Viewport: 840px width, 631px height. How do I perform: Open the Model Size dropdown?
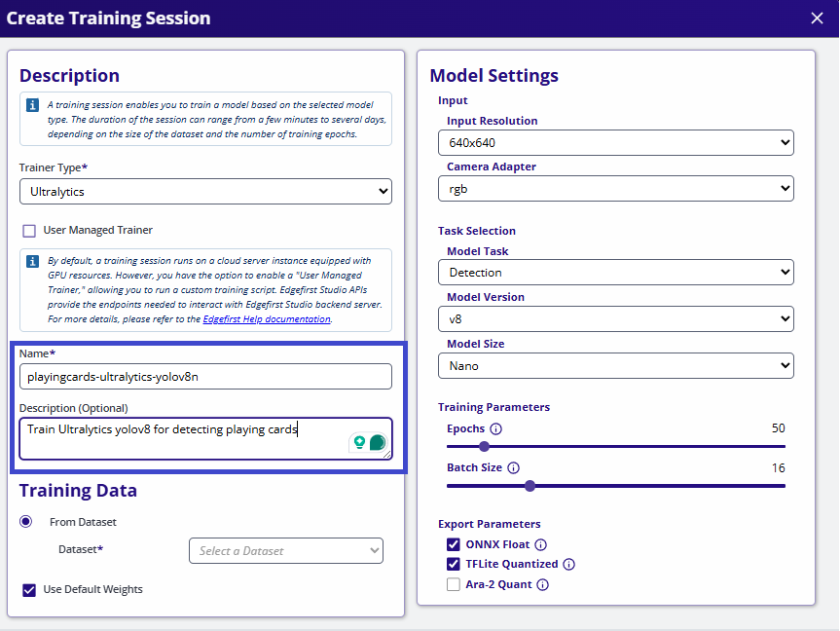coord(615,366)
